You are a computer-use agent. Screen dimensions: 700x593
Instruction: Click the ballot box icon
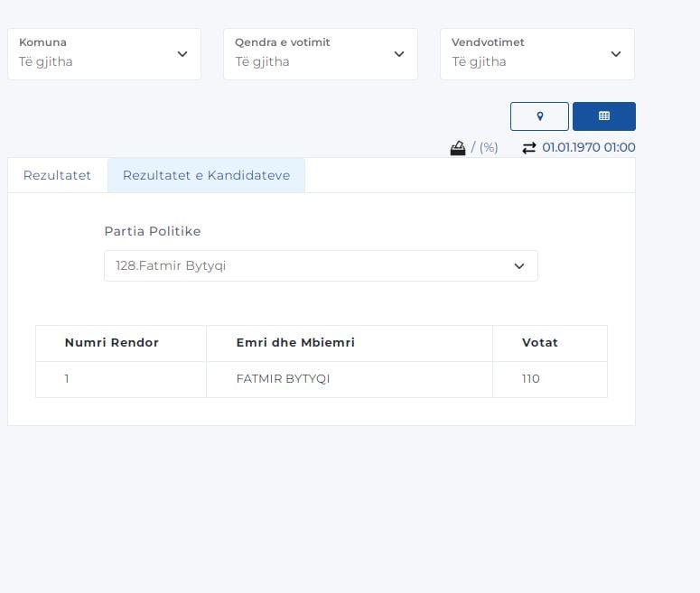pyautogui.click(x=458, y=147)
